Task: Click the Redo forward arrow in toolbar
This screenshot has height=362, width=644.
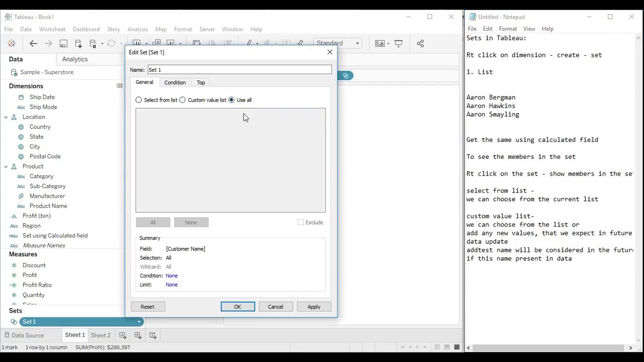Action: coord(48,43)
